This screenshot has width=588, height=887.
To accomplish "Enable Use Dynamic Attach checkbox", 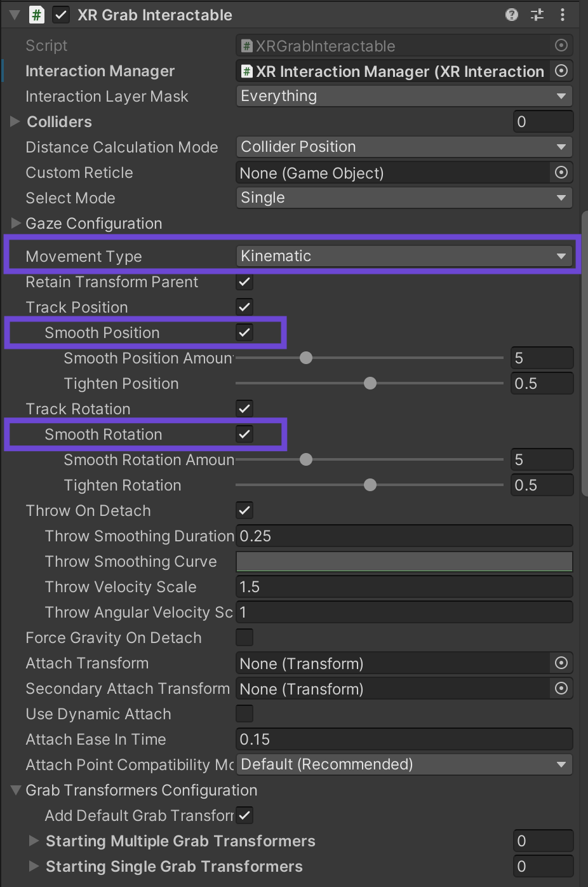I will [244, 714].
